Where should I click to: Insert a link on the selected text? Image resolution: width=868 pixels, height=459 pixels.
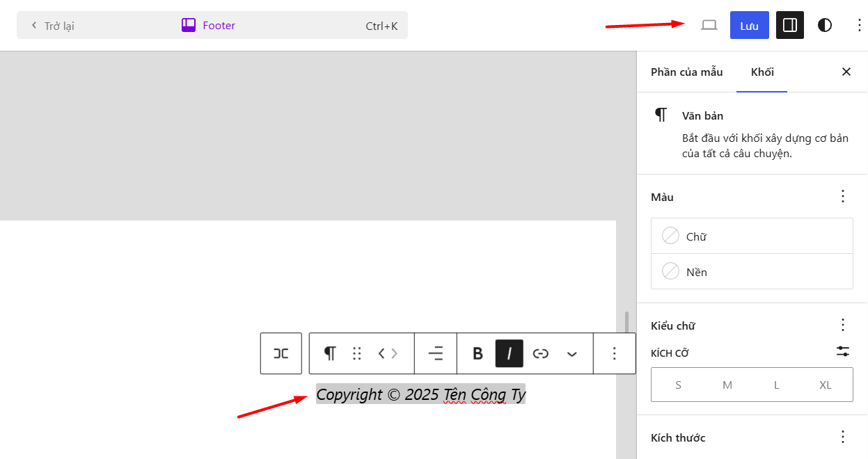[x=541, y=353]
